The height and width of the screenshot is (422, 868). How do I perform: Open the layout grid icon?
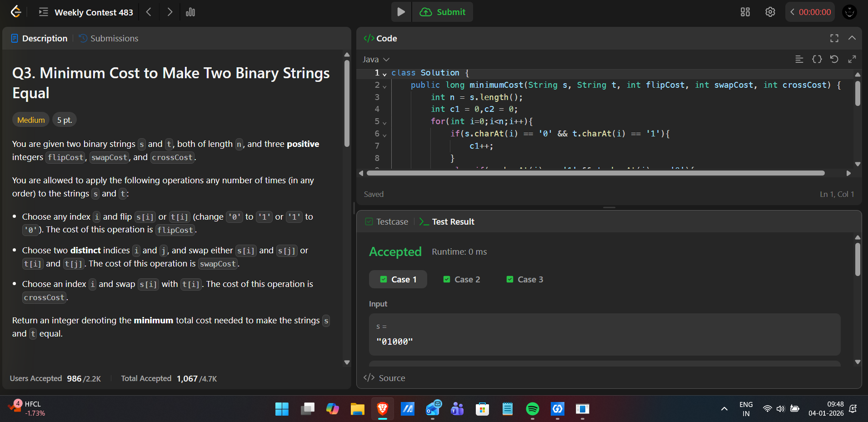tap(745, 12)
